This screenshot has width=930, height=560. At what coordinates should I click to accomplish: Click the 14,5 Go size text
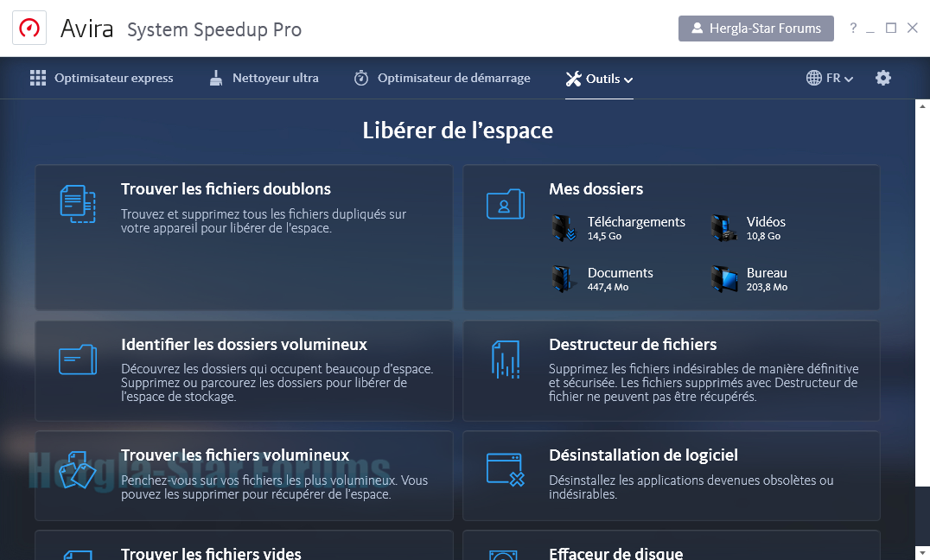[604, 236]
